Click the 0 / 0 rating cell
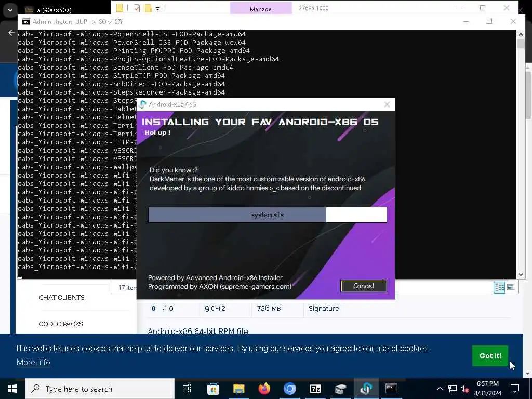The height and width of the screenshot is (399, 532). point(163,309)
